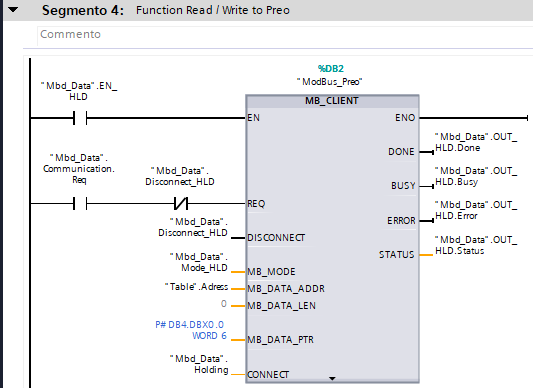Screen dimensions: 533x388
Task: Click the "Mbd_Data".EN_HLD contact label
Action: [x=79, y=91]
